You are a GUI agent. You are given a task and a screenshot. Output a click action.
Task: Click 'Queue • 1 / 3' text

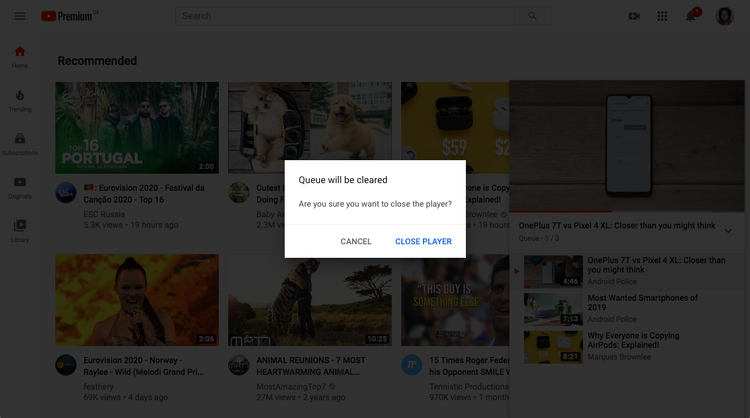coord(539,238)
